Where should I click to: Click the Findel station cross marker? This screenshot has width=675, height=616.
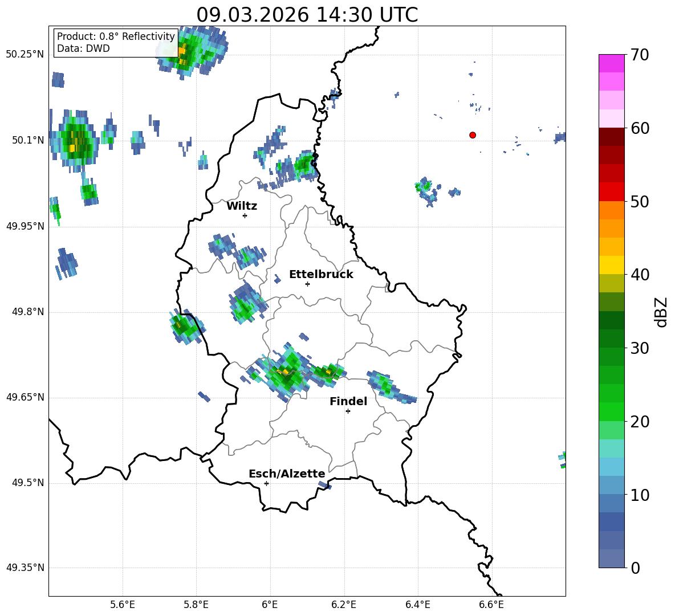[x=348, y=411]
